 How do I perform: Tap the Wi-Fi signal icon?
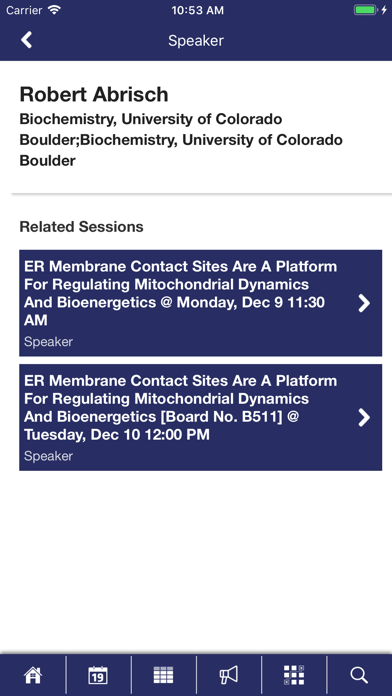54,10
